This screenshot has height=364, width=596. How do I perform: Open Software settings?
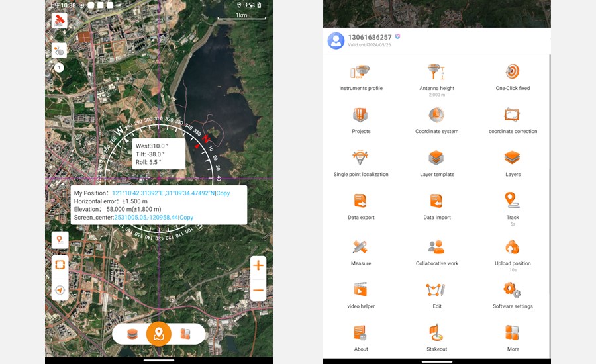[513, 294]
